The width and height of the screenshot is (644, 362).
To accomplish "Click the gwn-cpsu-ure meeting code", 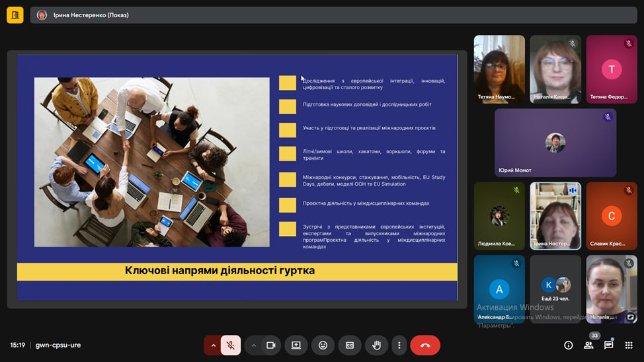I will pos(58,345).
